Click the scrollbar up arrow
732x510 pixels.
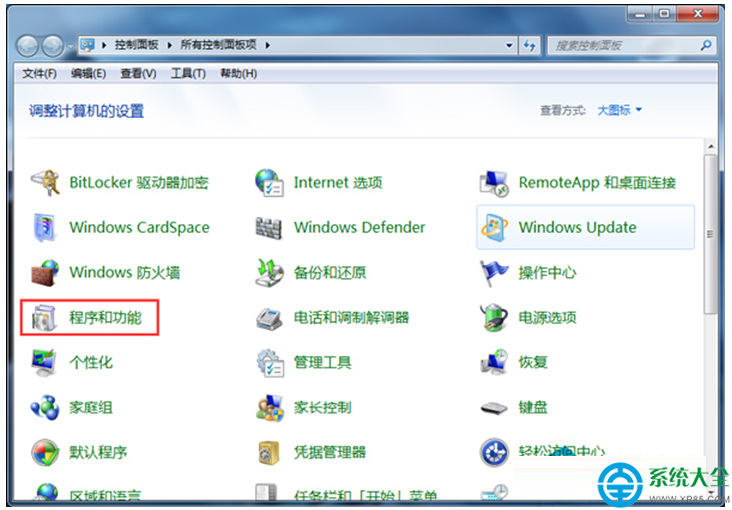711,147
